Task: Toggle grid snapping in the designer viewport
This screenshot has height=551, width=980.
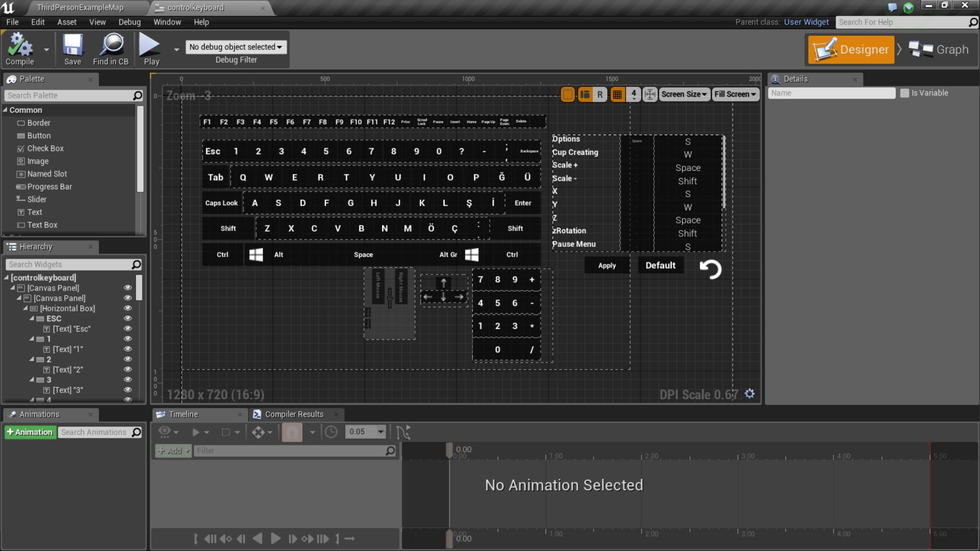Action: point(617,94)
